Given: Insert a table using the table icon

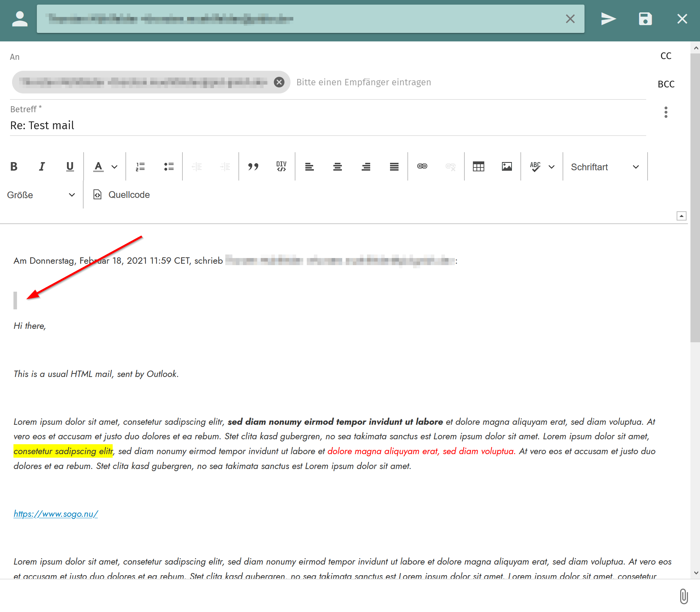Looking at the screenshot, I should 478,166.
